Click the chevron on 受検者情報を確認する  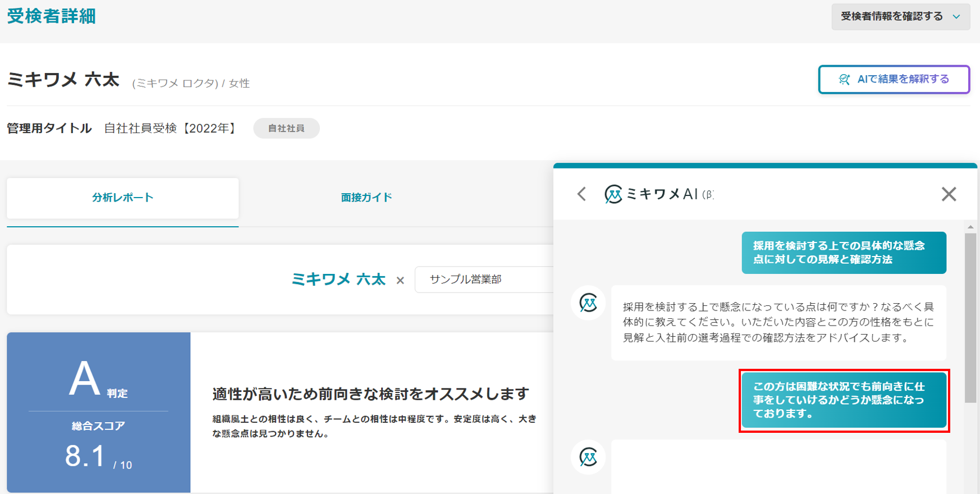tap(956, 17)
